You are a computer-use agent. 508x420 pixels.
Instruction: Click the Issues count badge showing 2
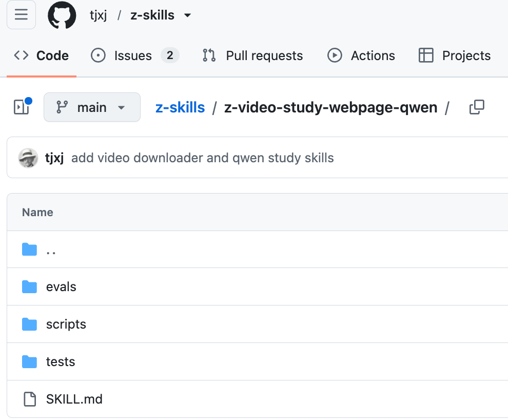pos(170,55)
